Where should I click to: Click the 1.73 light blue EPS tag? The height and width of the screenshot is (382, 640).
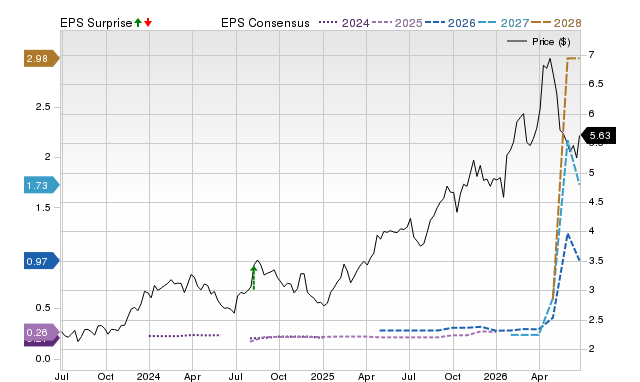[x=42, y=186]
